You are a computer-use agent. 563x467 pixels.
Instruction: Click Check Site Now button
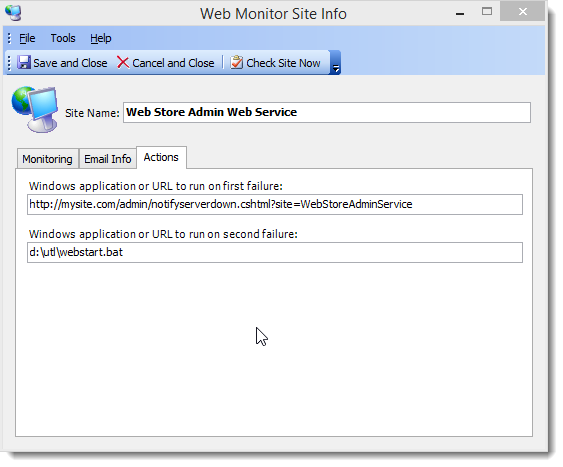[275, 63]
